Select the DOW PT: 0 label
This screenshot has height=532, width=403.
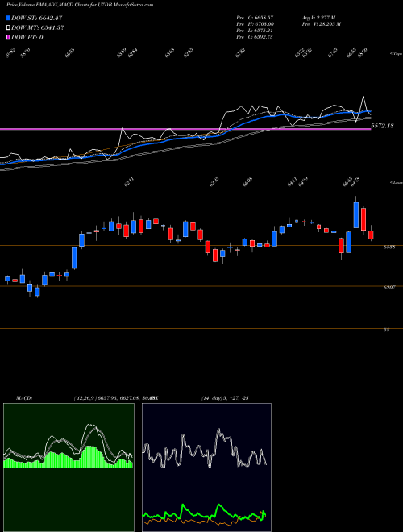click(27, 37)
